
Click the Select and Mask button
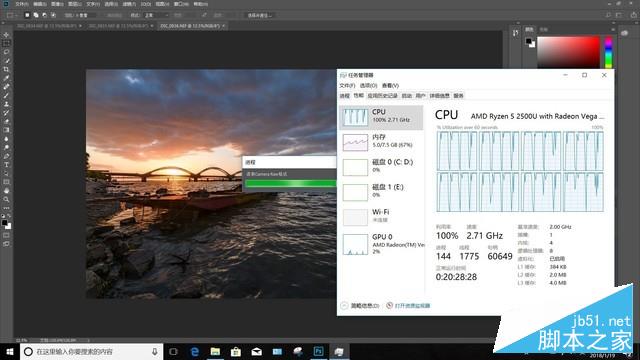click(260, 15)
